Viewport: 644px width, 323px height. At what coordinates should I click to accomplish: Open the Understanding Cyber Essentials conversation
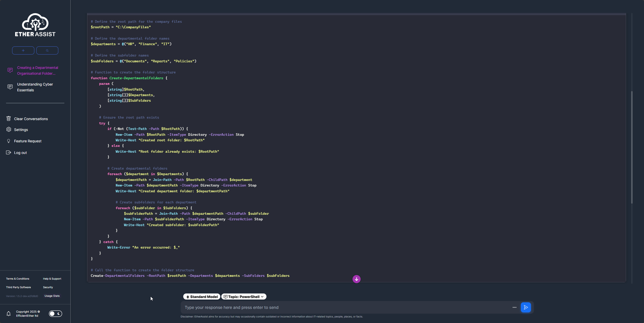(35, 87)
